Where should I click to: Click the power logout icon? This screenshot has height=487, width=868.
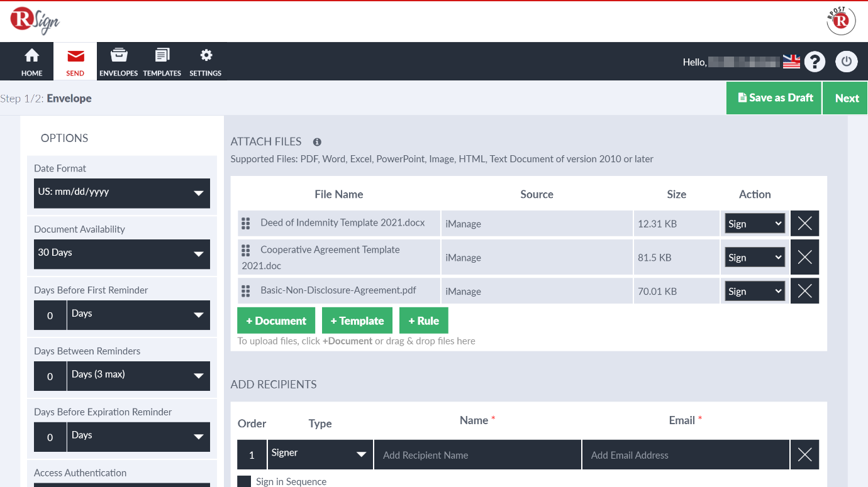(846, 62)
